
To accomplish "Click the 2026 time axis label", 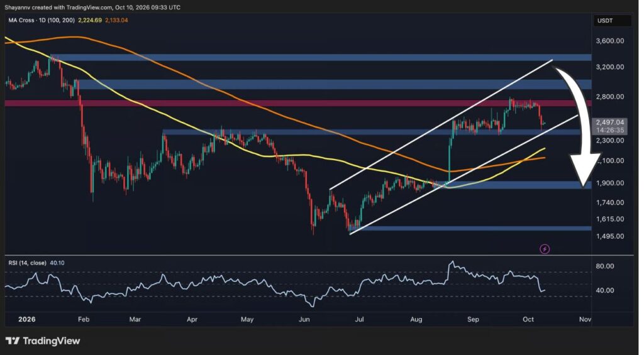I will (x=26, y=319).
